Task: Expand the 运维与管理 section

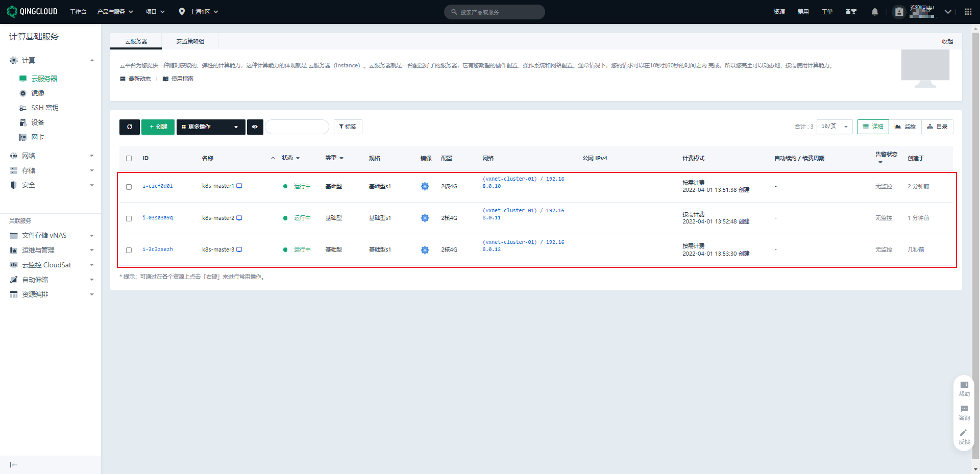Action: (92, 251)
